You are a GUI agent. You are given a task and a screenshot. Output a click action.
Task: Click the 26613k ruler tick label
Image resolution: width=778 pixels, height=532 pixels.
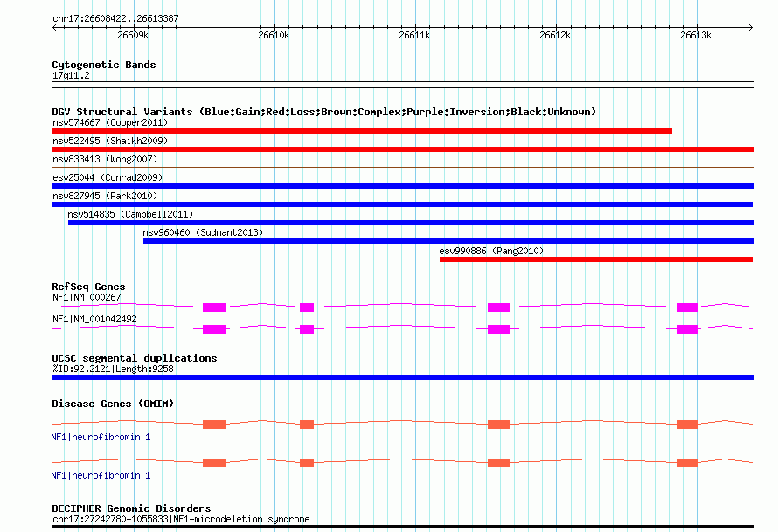point(696,35)
